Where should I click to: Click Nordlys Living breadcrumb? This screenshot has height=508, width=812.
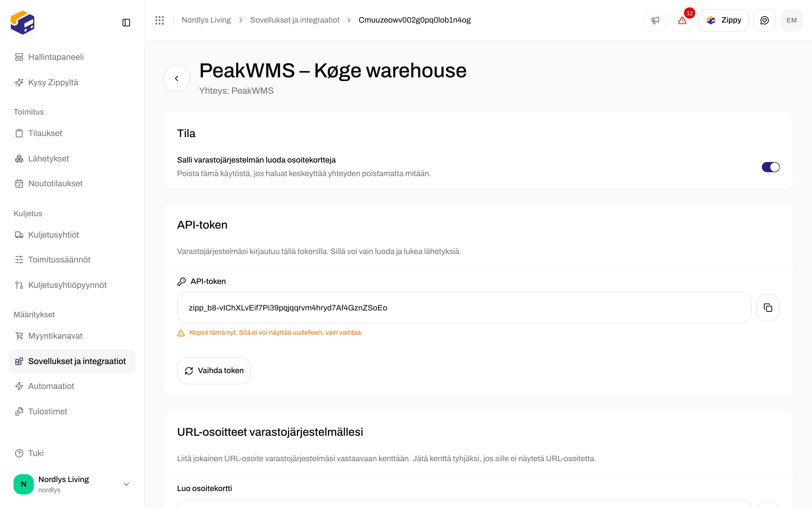tap(206, 20)
